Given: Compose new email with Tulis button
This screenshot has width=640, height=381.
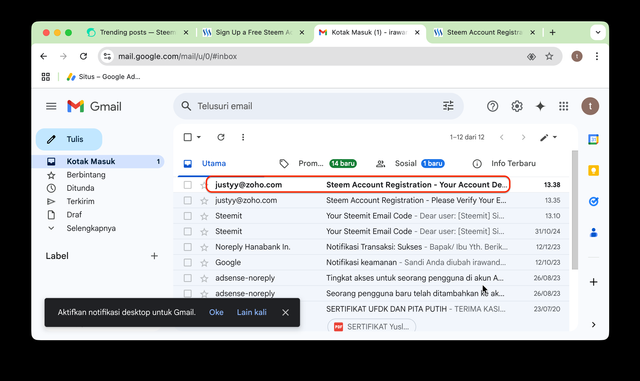Looking at the screenshot, I should (x=69, y=139).
